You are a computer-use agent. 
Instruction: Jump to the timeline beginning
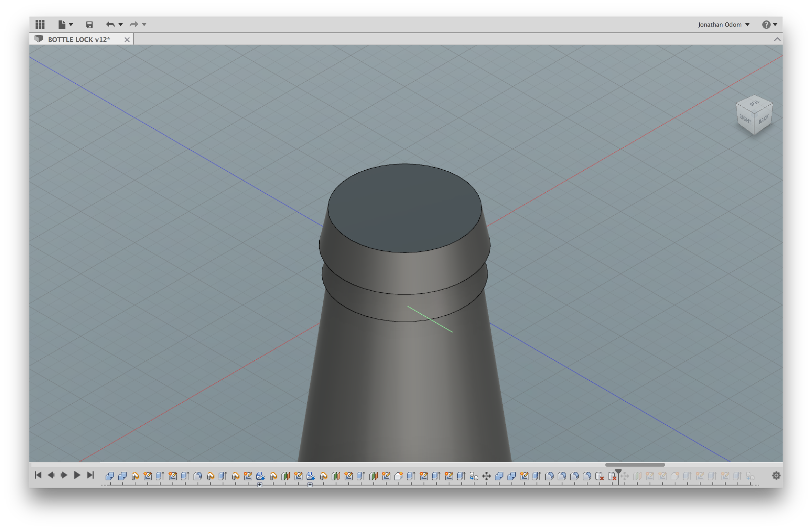pos(38,475)
